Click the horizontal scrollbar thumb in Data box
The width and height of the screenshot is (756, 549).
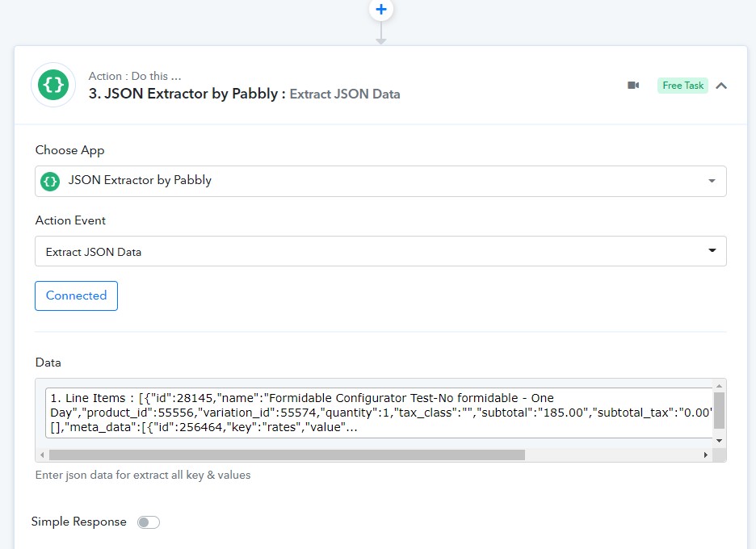[287, 455]
